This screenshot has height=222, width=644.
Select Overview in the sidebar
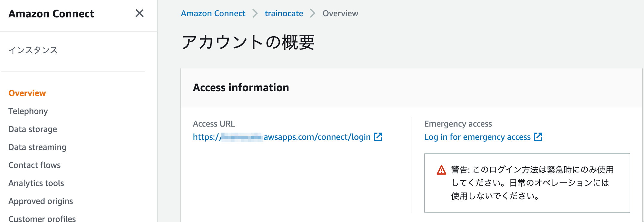point(27,93)
